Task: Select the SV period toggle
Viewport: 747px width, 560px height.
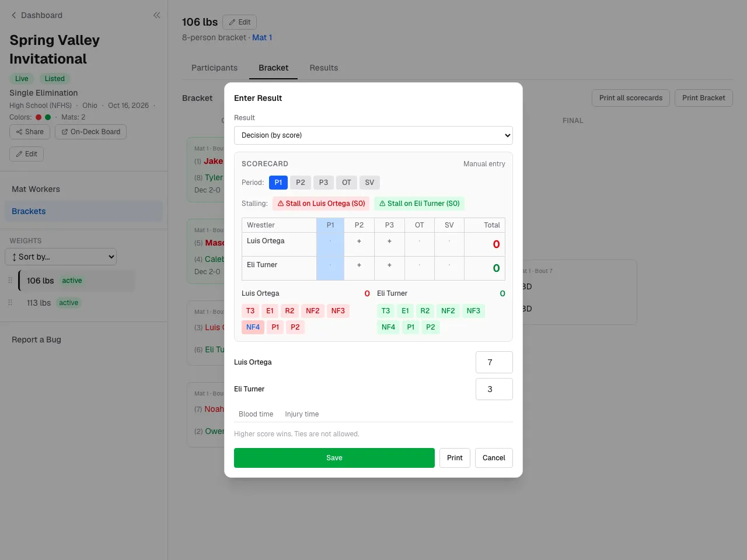Action: (369, 183)
